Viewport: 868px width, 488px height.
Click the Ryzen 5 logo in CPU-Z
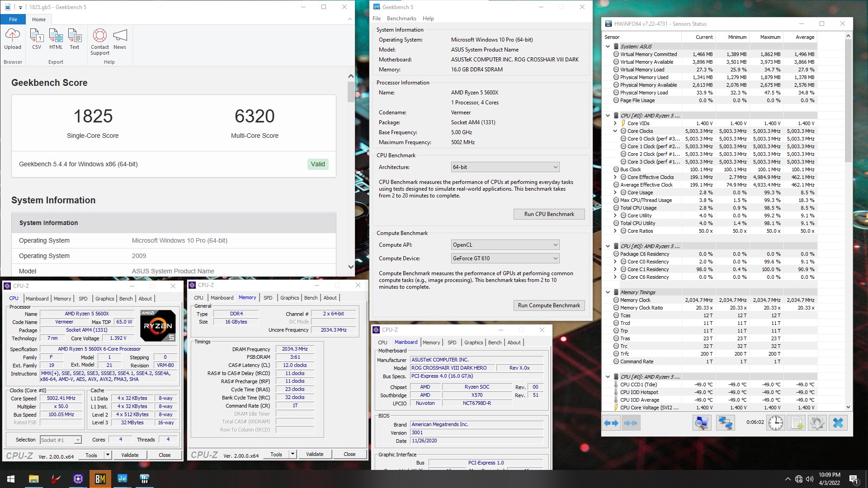(x=158, y=325)
